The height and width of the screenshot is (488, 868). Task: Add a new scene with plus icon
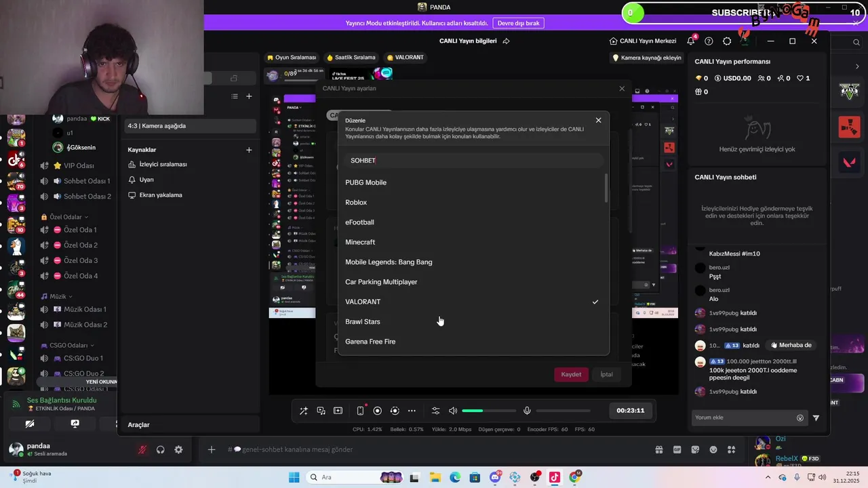point(249,96)
